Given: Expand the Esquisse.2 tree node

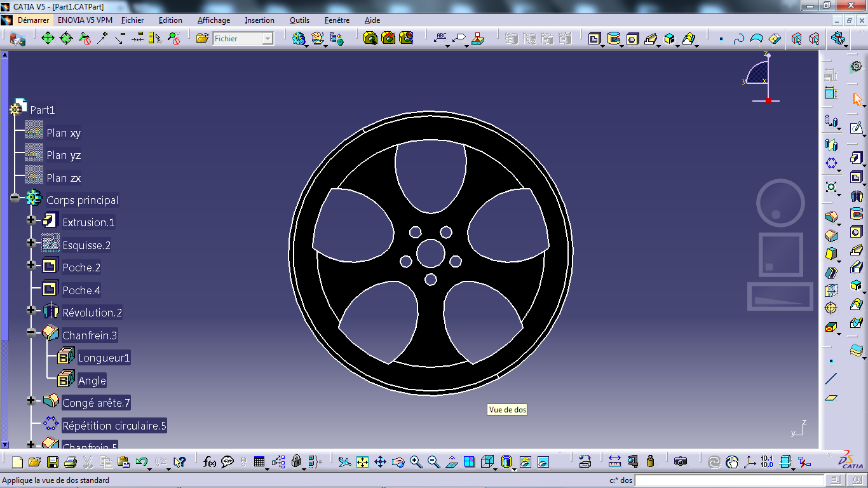Looking at the screenshot, I should 31,243.
